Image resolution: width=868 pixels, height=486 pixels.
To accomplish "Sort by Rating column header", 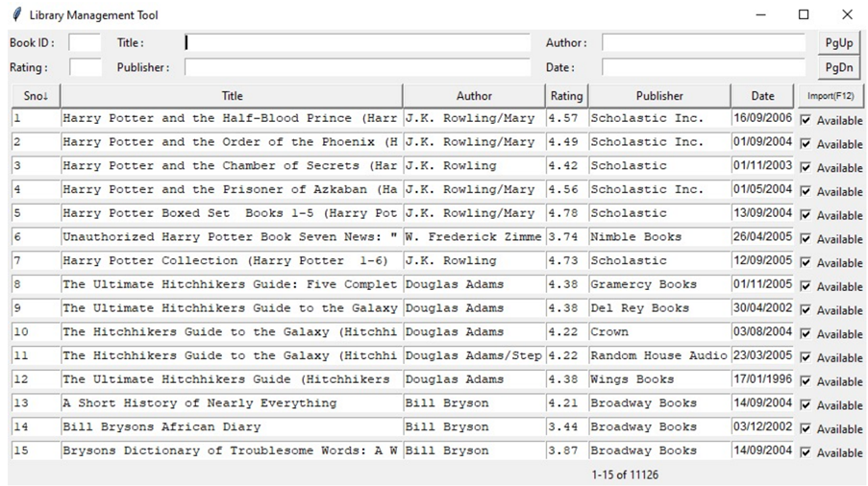I will [566, 96].
